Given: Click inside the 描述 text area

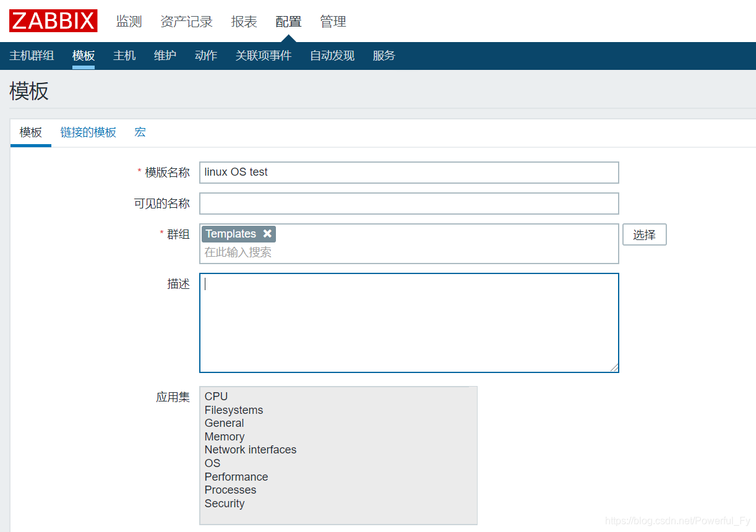Looking at the screenshot, I should click(x=409, y=323).
